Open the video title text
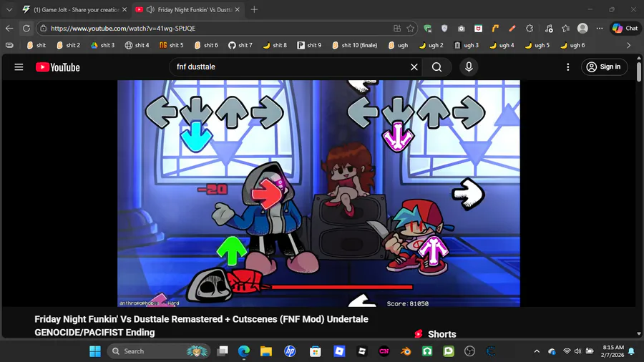 pyautogui.click(x=201, y=326)
